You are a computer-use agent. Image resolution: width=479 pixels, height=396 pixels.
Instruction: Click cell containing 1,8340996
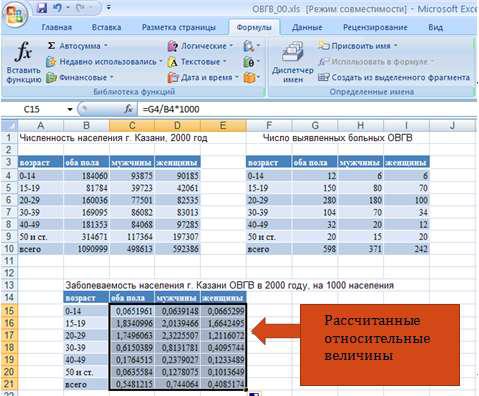(132, 323)
